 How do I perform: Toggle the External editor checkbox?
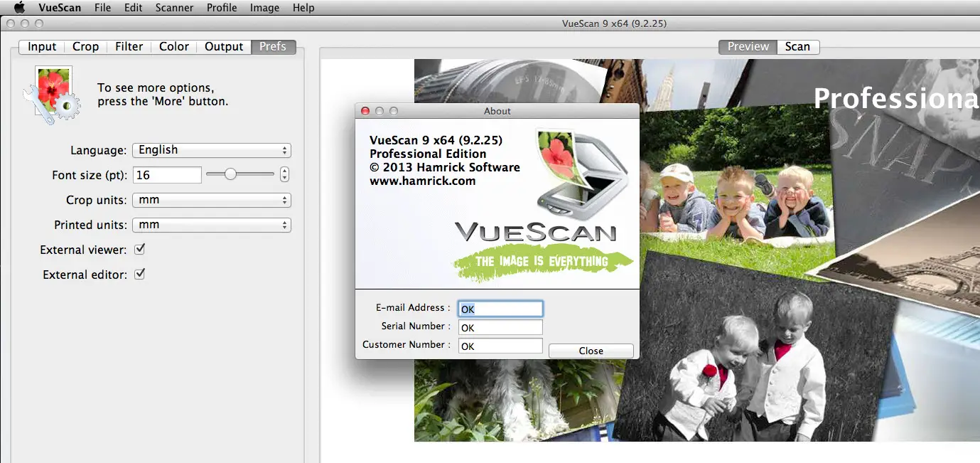[x=140, y=274]
